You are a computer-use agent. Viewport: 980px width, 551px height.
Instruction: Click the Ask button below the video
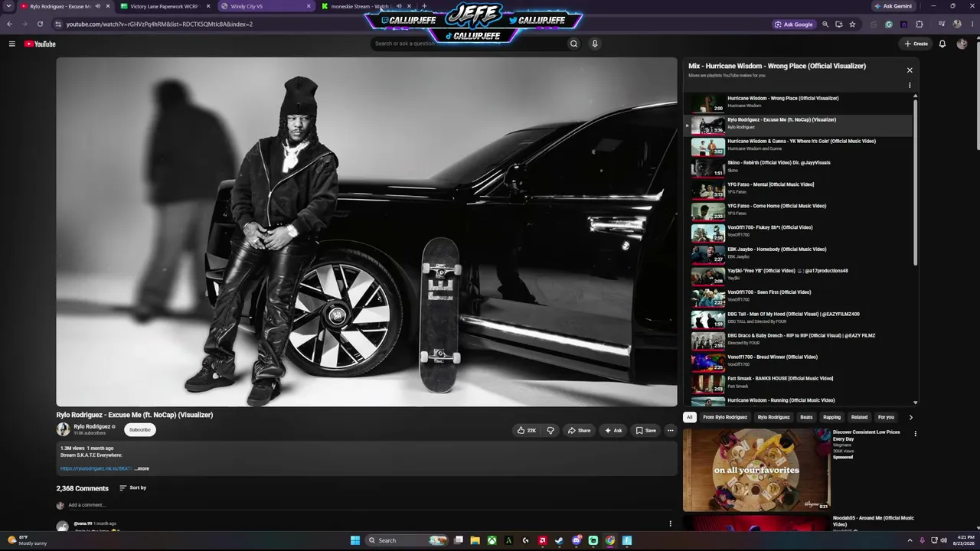(613, 430)
